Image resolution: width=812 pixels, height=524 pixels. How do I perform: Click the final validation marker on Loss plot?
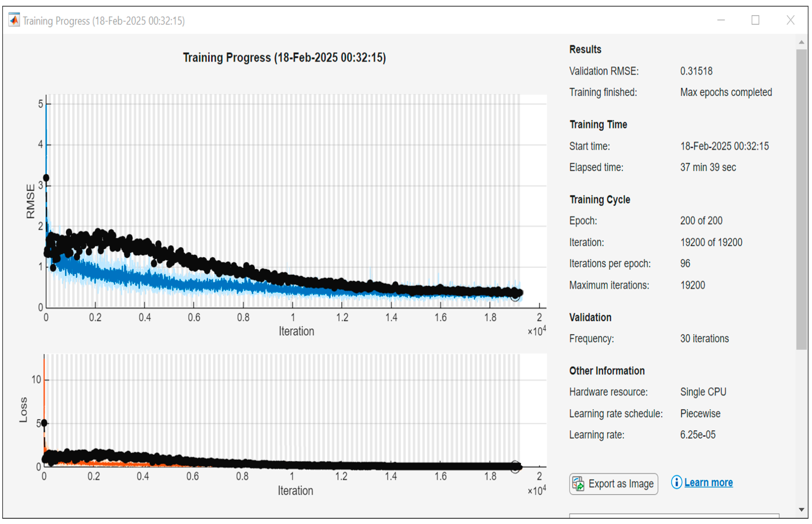coord(515,467)
